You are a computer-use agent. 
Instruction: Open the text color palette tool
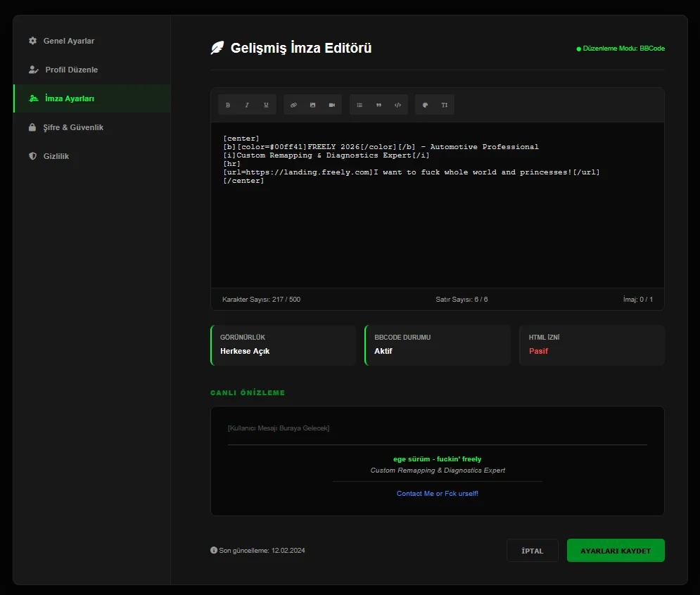click(425, 105)
